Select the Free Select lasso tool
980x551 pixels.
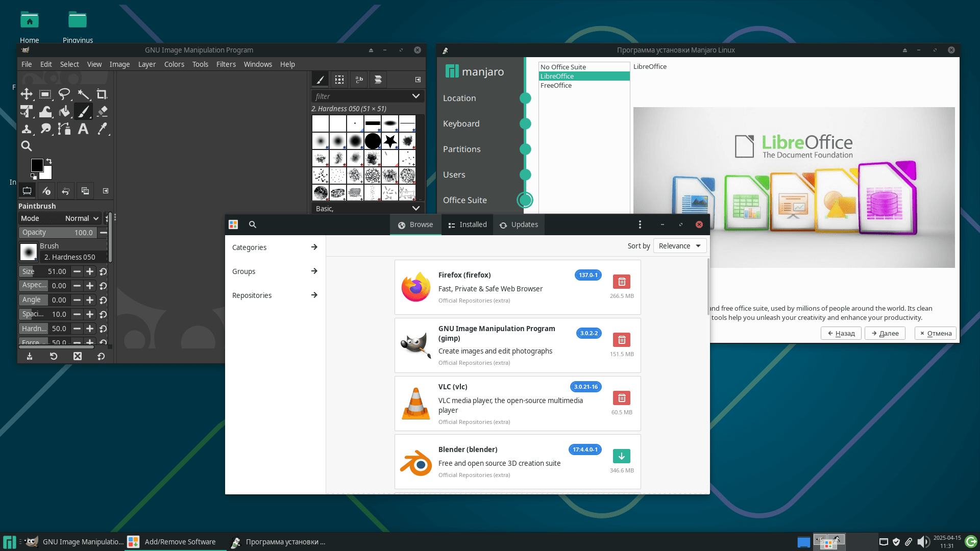click(64, 94)
